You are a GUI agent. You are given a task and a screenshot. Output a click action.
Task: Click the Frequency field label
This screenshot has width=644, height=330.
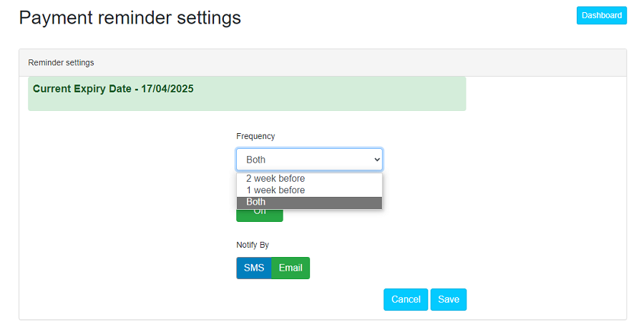[255, 136]
